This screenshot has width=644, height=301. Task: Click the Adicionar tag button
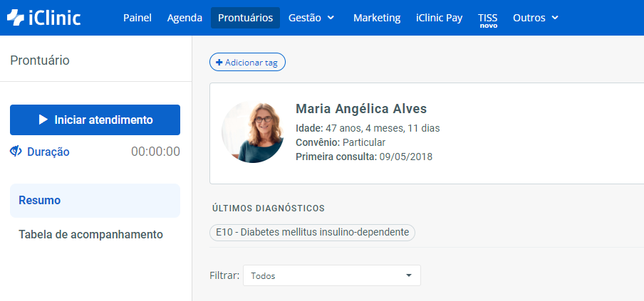point(247,63)
